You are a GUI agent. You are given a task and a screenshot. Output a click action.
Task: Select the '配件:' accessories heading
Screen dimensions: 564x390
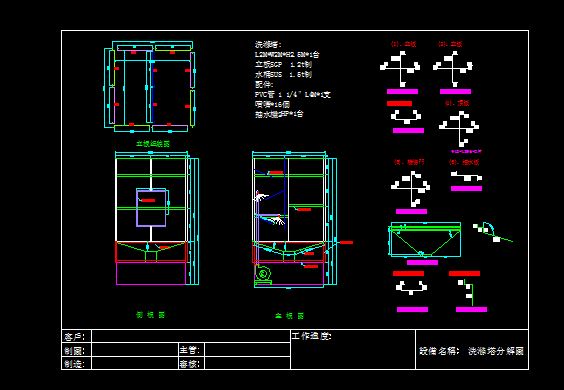[264, 85]
